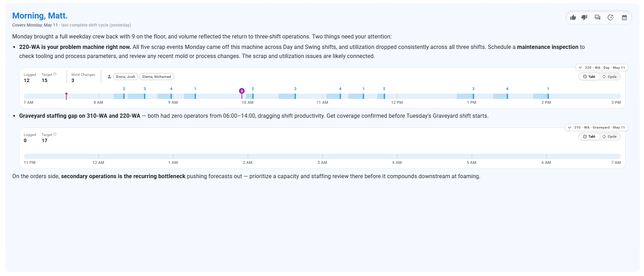Click the info icon beside Target 17
644x276 pixels.
click(55, 135)
